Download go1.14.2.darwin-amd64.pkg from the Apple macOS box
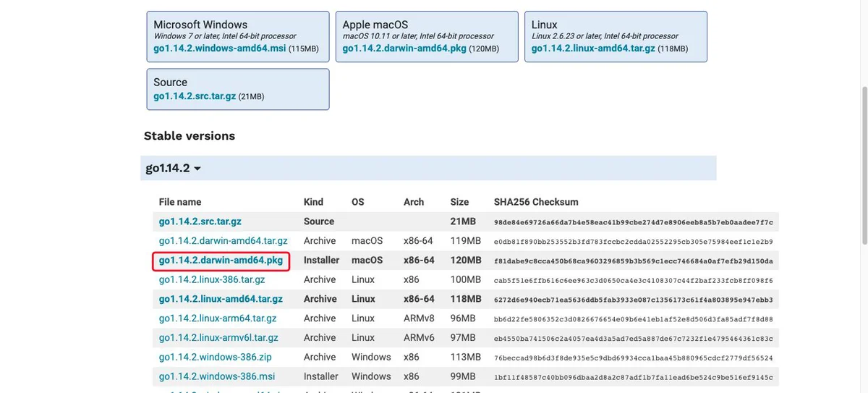Screen dimensions: 868x393 404,48
